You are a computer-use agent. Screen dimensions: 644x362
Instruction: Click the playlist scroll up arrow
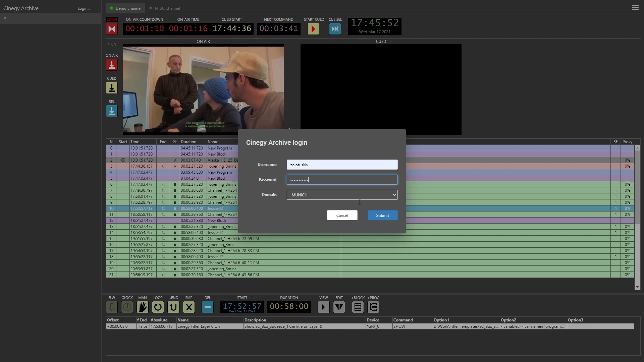click(x=637, y=148)
